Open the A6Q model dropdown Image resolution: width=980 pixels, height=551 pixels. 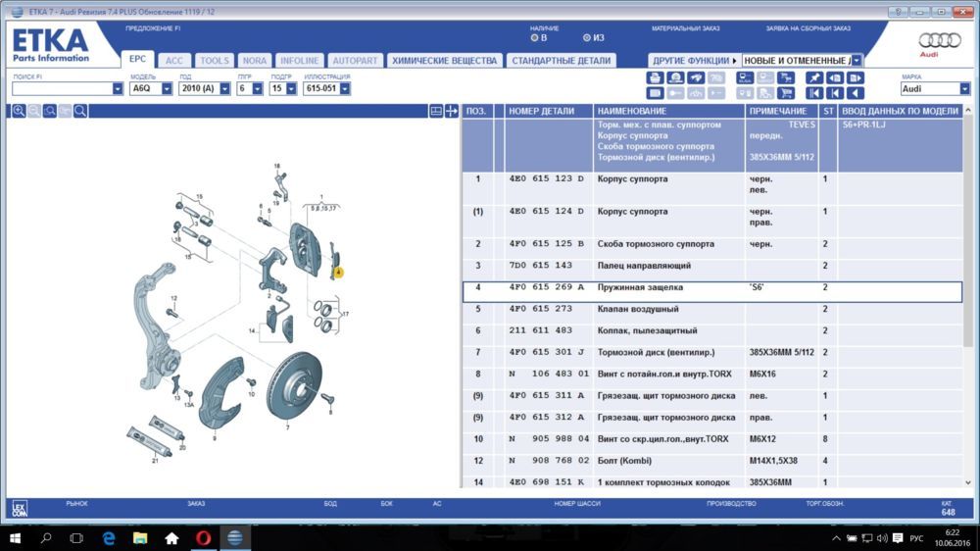pyautogui.click(x=167, y=89)
